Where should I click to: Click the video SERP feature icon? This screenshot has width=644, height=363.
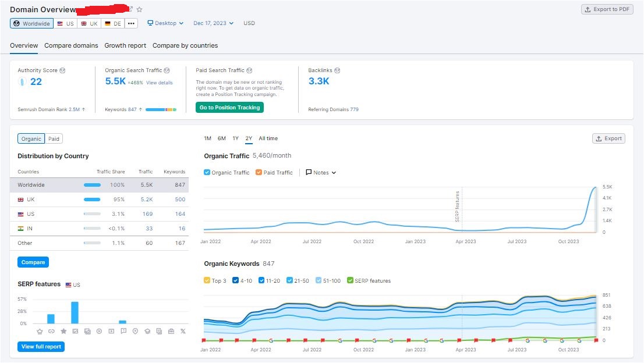click(x=99, y=331)
